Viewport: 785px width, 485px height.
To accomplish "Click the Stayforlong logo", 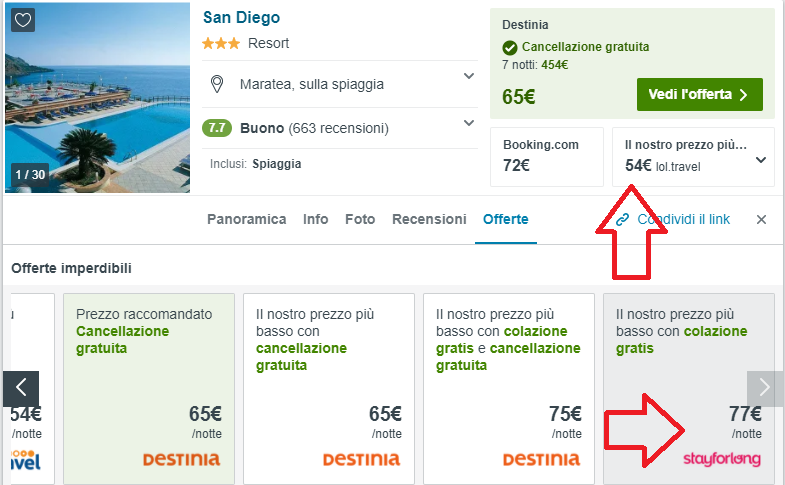I will [x=722, y=458].
